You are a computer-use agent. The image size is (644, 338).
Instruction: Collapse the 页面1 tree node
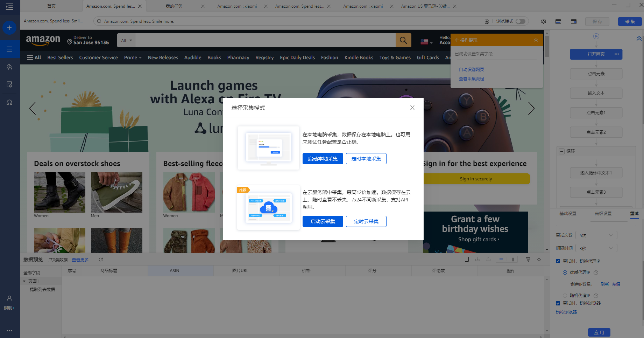click(x=24, y=281)
